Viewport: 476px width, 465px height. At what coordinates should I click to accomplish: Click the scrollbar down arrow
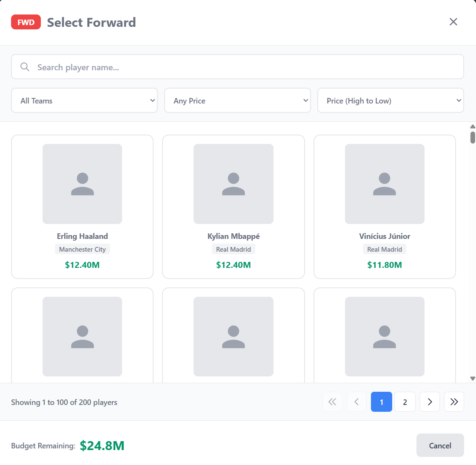(x=472, y=379)
